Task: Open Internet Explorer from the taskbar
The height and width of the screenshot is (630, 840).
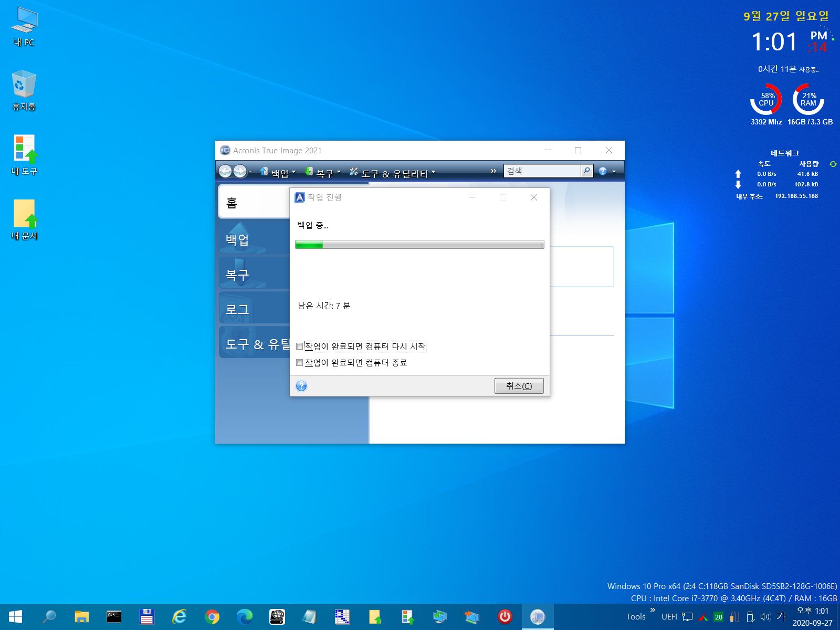Action: (x=180, y=617)
